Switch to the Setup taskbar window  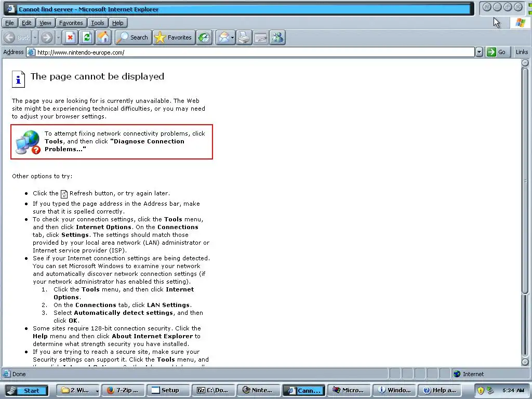168,390
